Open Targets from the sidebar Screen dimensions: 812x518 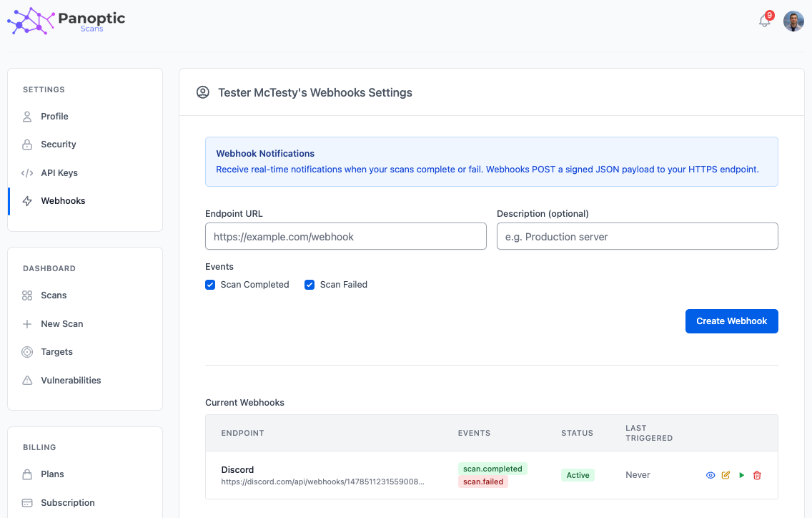point(56,351)
